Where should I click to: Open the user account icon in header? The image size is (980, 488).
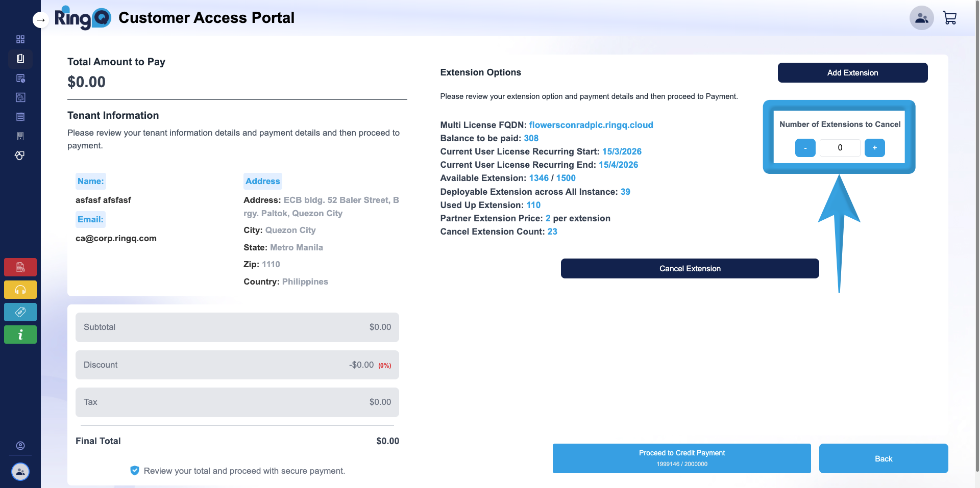point(921,17)
